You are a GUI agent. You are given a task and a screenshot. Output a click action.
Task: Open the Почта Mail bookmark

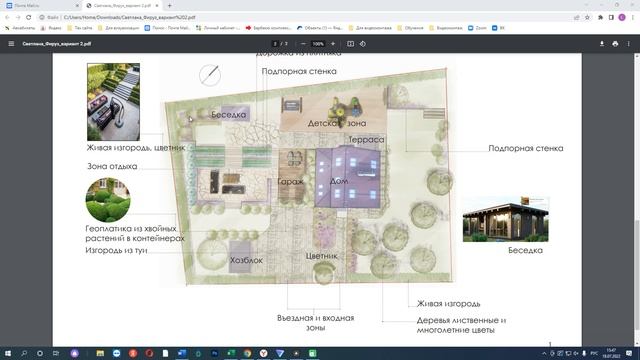pos(167,28)
